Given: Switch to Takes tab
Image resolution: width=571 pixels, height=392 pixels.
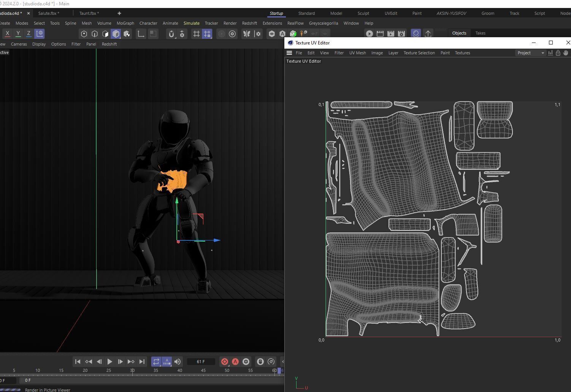Looking at the screenshot, I should 481,33.
